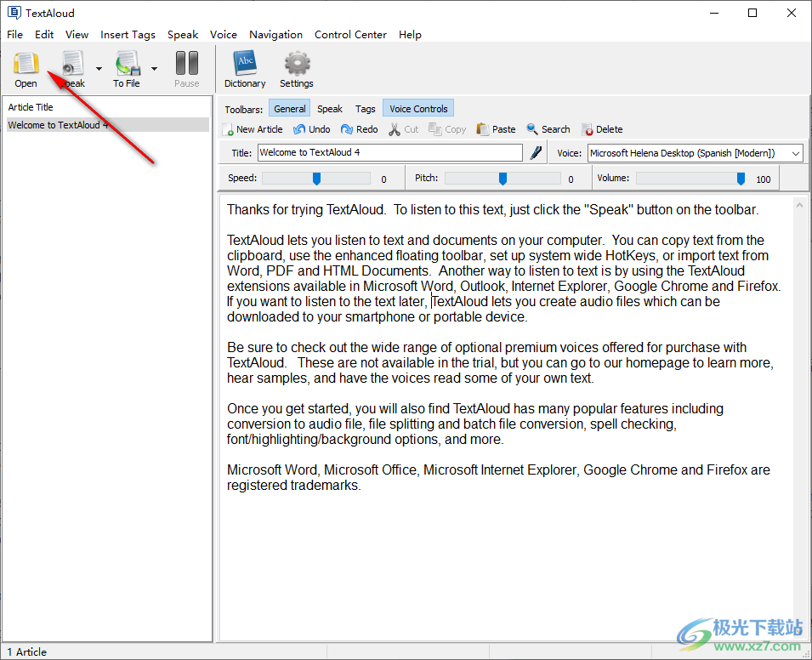Image resolution: width=812 pixels, height=660 pixels.
Task: Expand the Speak button dropdown arrow
Action: coord(99,68)
